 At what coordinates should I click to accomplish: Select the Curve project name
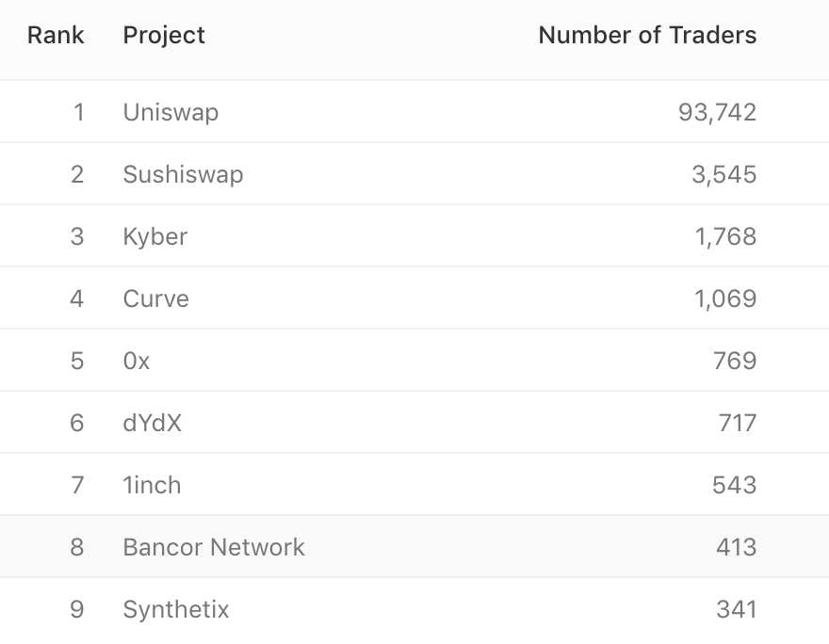click(x=156, y=298)
